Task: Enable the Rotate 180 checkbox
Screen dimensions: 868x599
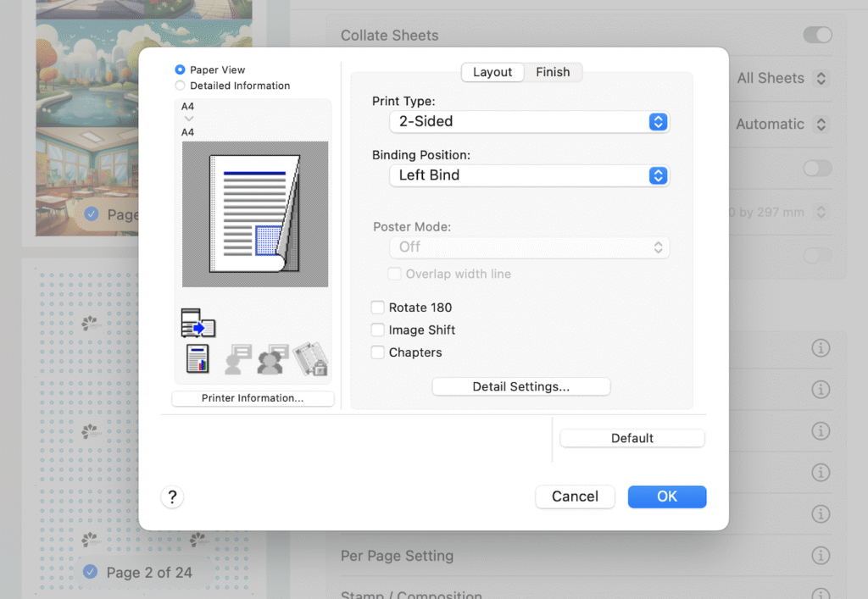Action: click(x=378, y=308)
